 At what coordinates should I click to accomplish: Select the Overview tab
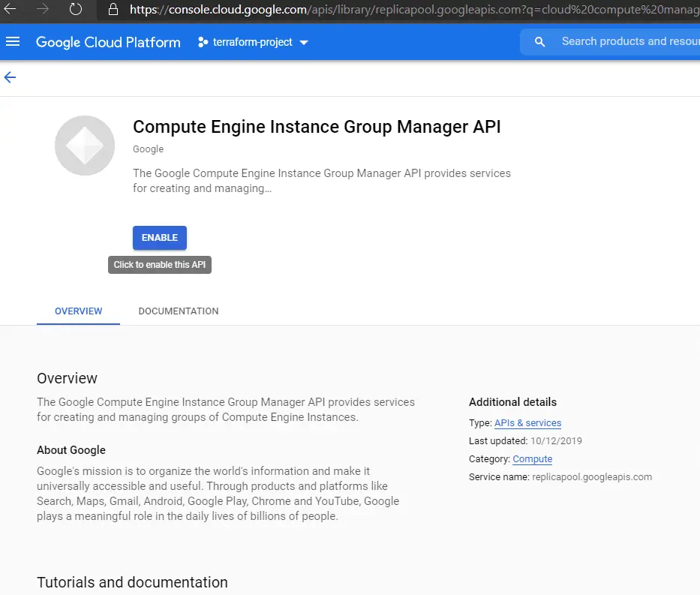coord(78,311)
